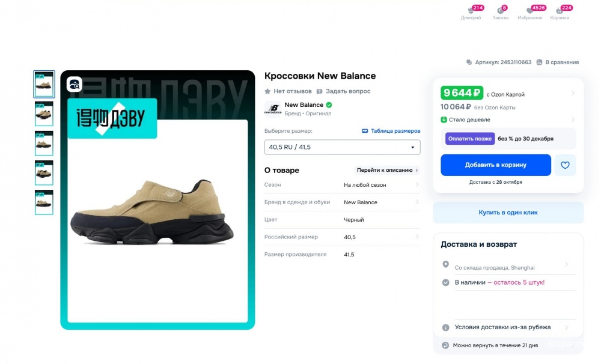
Task: Toggle the heart favorite button
Action: coord(565,165)
